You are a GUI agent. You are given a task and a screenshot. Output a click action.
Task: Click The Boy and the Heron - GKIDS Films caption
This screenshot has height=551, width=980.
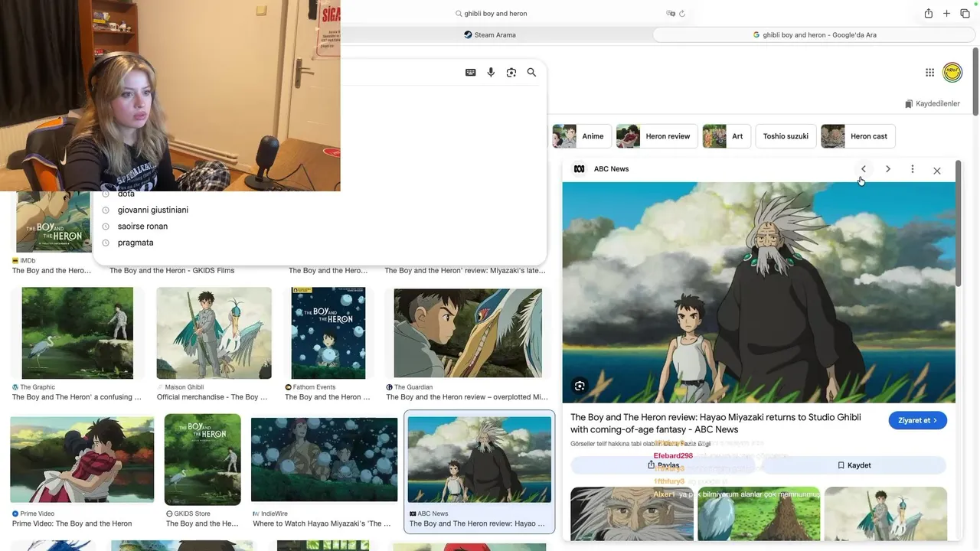(171, 271)
